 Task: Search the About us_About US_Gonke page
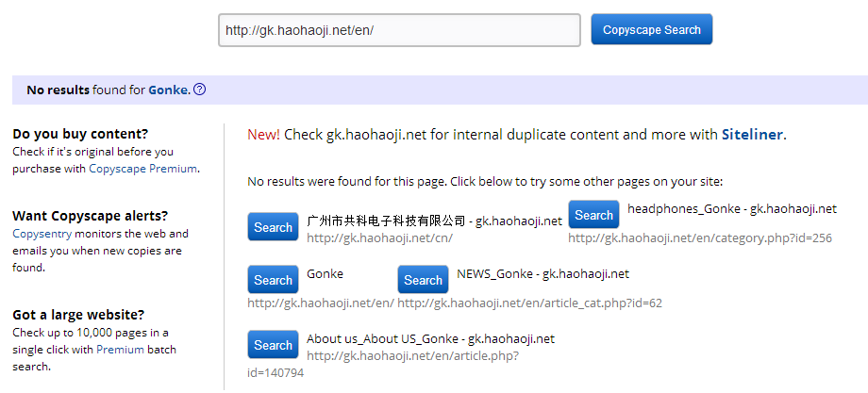[x=273, y=344]
